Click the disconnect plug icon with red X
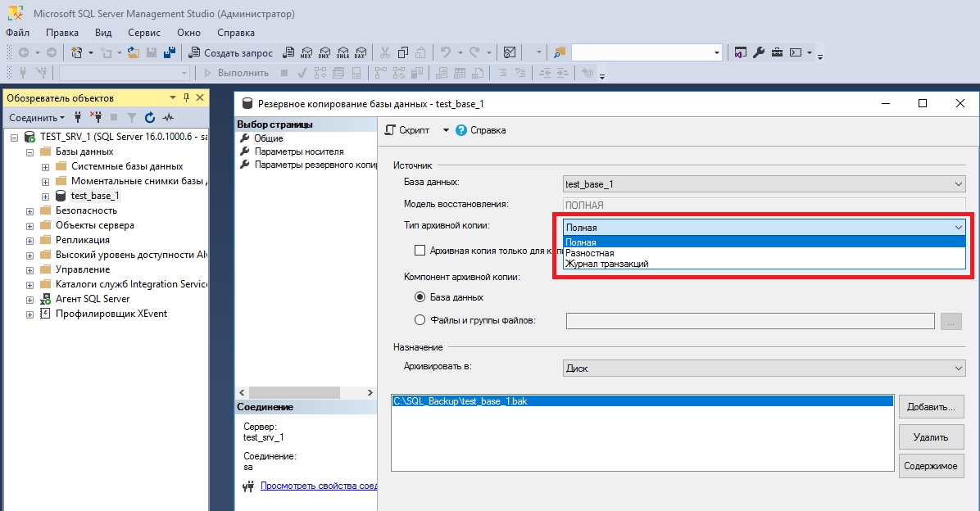Image resolution: width=980 pixels, height=511 pixels. pyautogui.click(x=95, y=118)
